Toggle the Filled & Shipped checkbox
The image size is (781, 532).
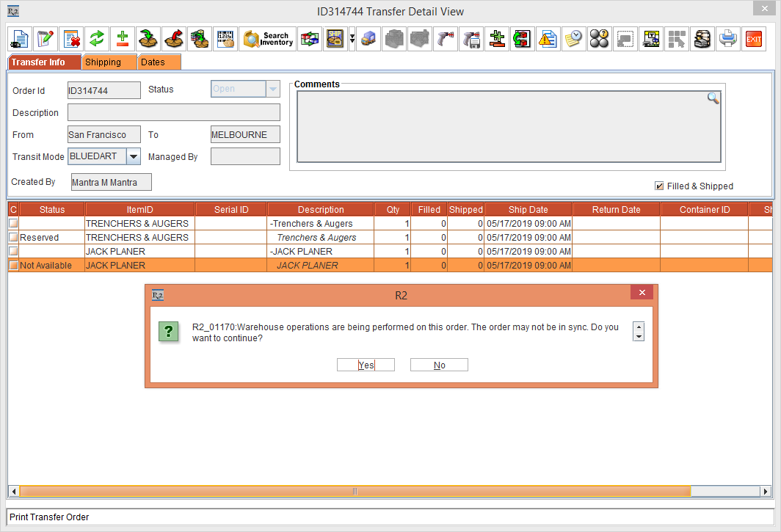click(x=659, y=186)
